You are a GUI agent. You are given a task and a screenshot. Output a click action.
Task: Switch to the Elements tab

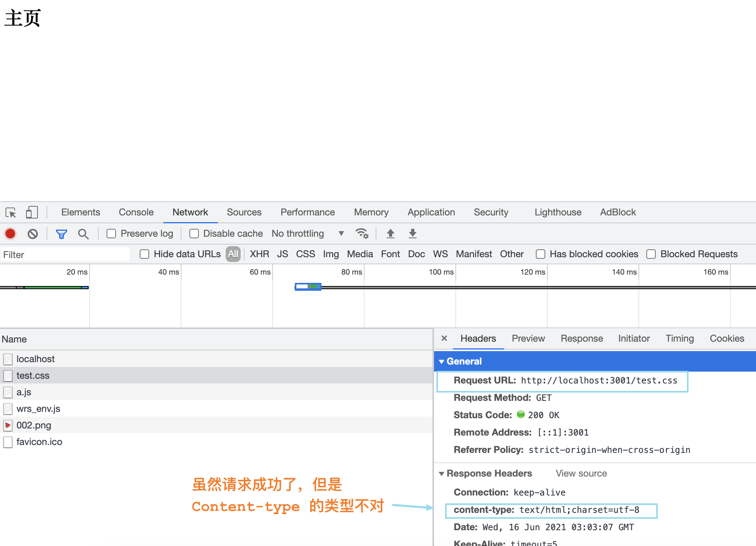click(x=80, y=212)
